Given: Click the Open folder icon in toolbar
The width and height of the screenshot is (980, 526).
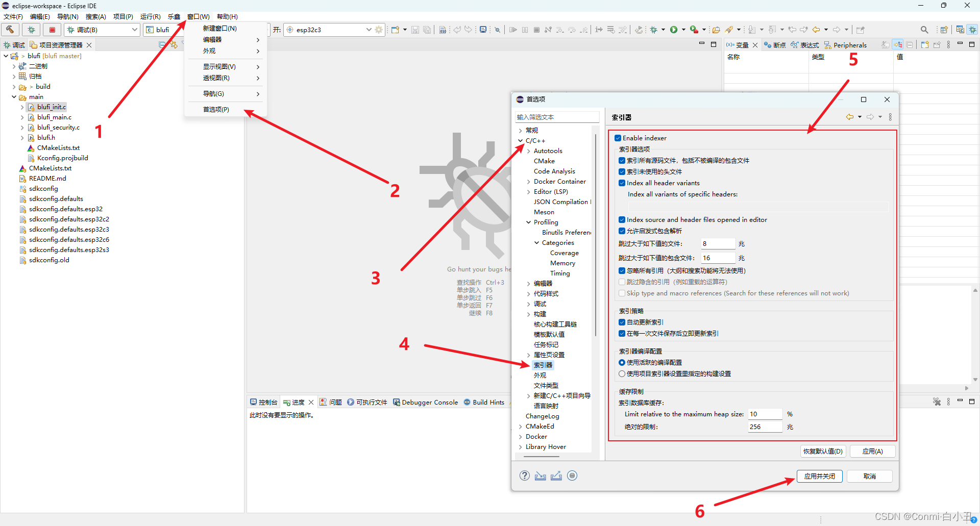Looking at the screenshot, I should (x=716, y=30).
